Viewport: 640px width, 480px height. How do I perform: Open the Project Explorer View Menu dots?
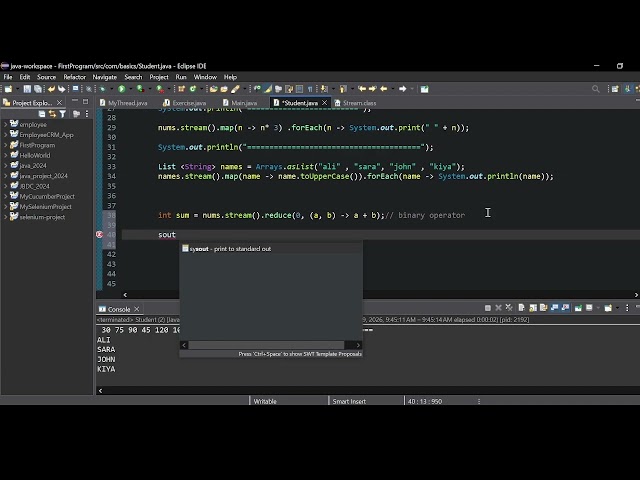[x=87, y=114]
